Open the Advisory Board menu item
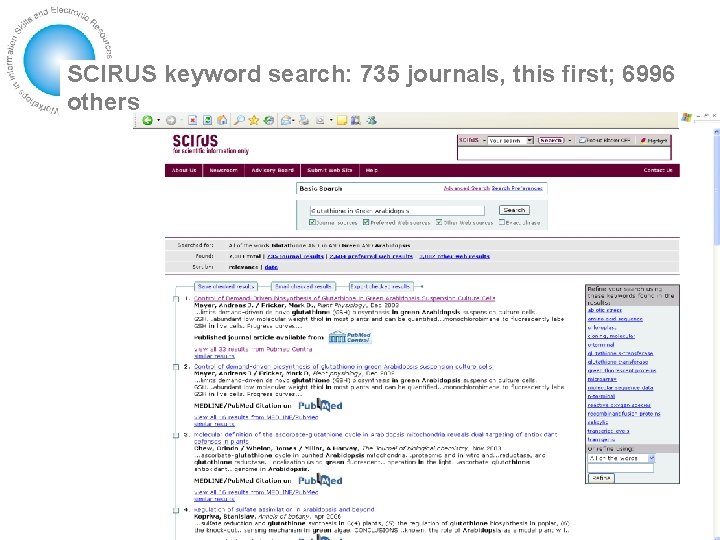The width and height of the screenshot is (720, 540). point(272,170)
